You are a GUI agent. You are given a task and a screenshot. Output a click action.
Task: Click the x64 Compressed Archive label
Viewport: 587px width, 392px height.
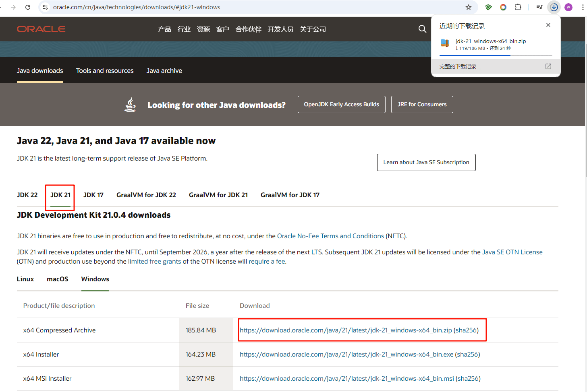coord(59,330)
